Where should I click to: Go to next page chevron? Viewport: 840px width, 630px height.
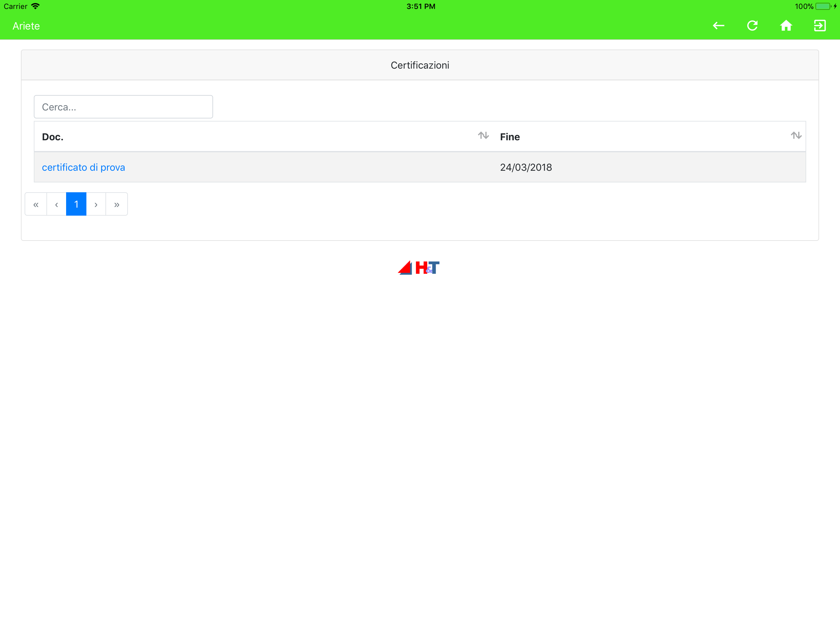point(96,205)
